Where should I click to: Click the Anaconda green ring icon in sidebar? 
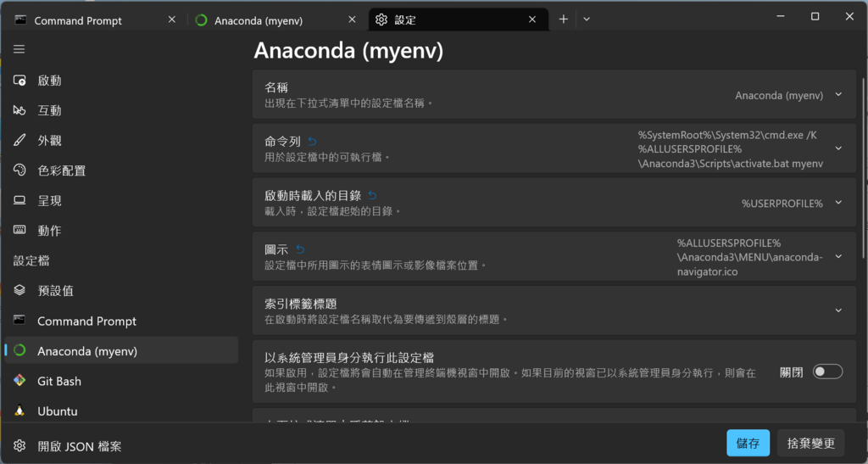coord(19,350)
